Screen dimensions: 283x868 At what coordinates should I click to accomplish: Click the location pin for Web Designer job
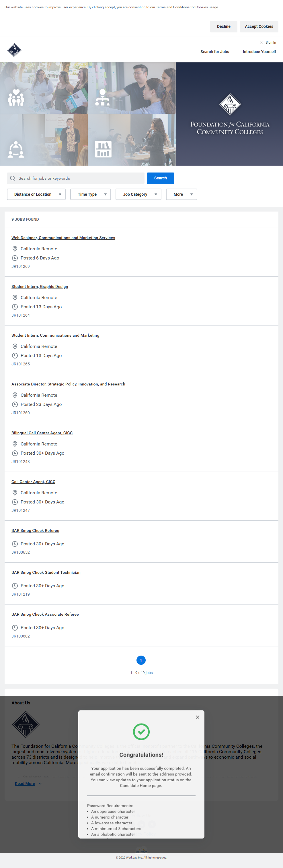[15, 249]
